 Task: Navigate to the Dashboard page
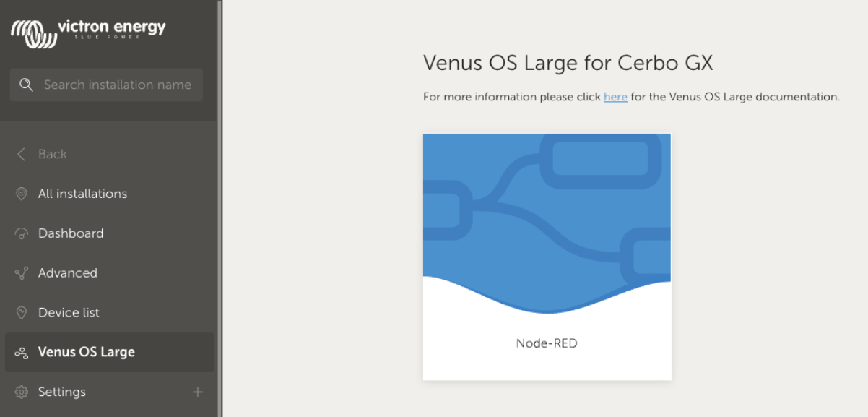71,233
